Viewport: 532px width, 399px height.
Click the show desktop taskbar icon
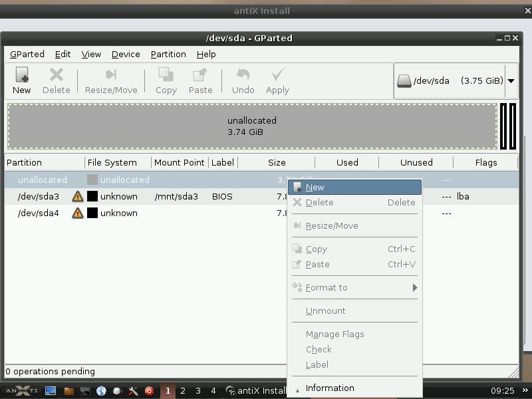51,391
